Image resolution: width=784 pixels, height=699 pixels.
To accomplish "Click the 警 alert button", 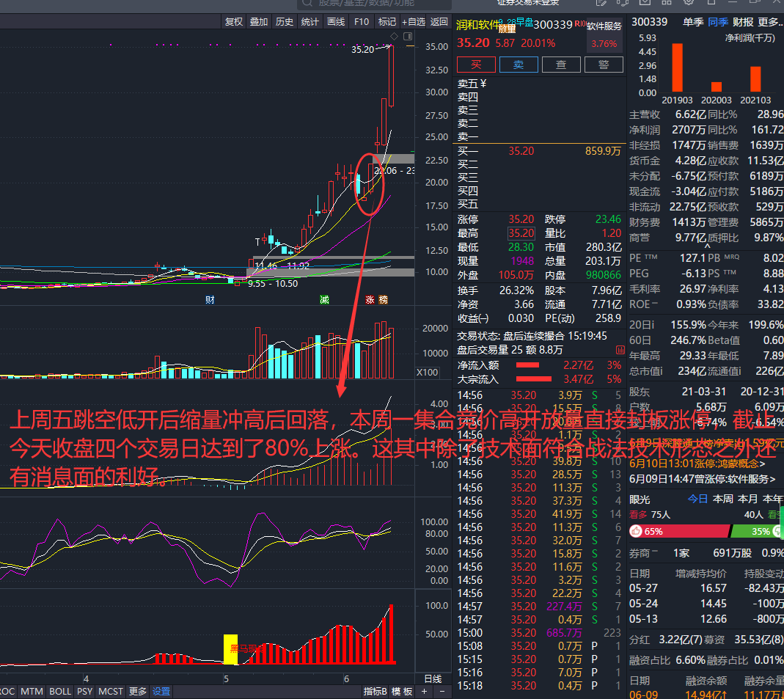I will pos(604,65).
